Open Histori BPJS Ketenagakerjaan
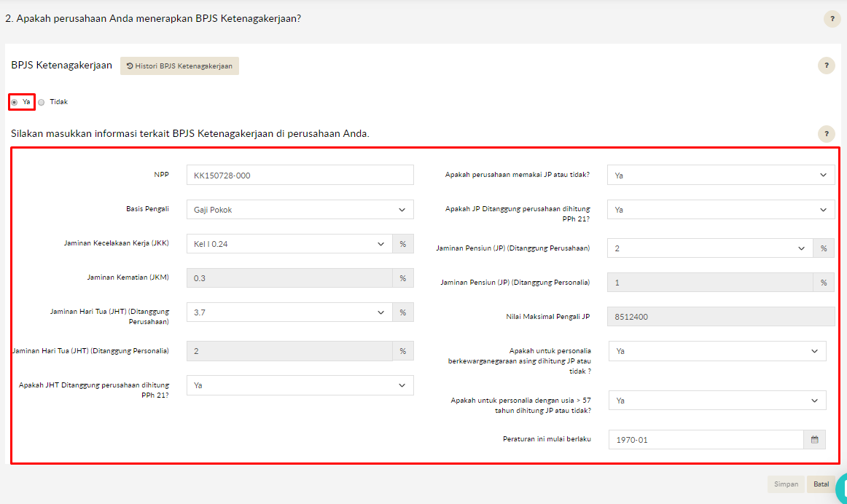This screenshot has height=504, width=847. 179,66
